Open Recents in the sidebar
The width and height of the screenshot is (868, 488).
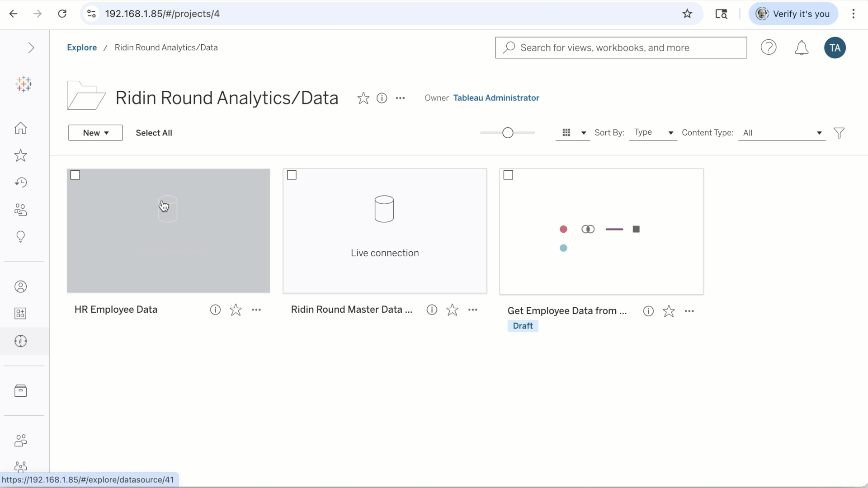click(x=21, y=183)
